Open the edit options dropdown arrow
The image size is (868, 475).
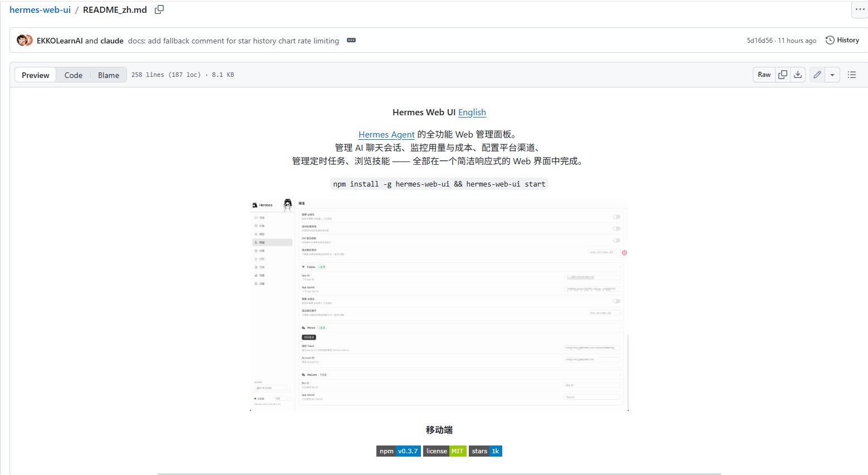[832, 75]
